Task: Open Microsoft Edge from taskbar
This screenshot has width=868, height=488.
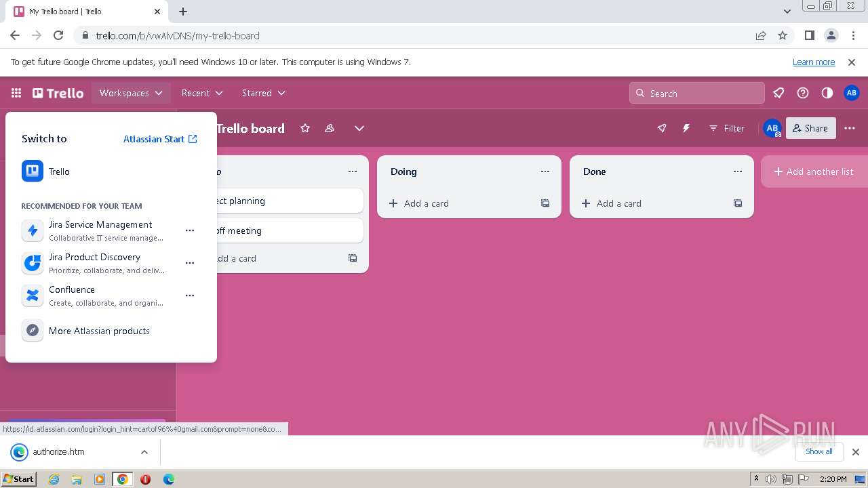Action: (x=169, y=479)
